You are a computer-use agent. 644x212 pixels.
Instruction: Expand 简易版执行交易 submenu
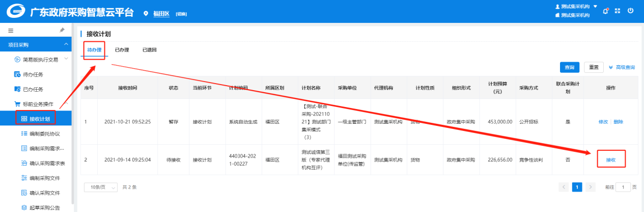point(66,60)
